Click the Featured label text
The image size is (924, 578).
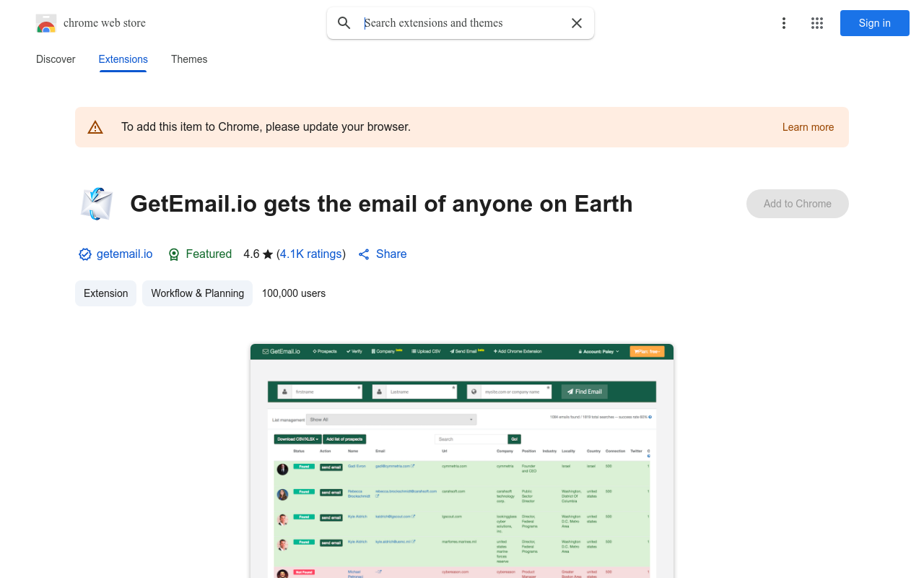click(x=209, y=254)
